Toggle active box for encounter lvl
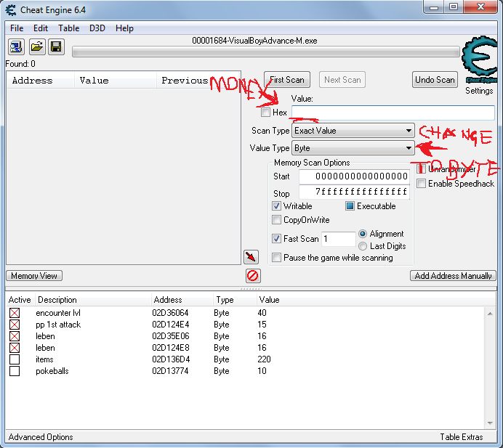 [15, 313]
